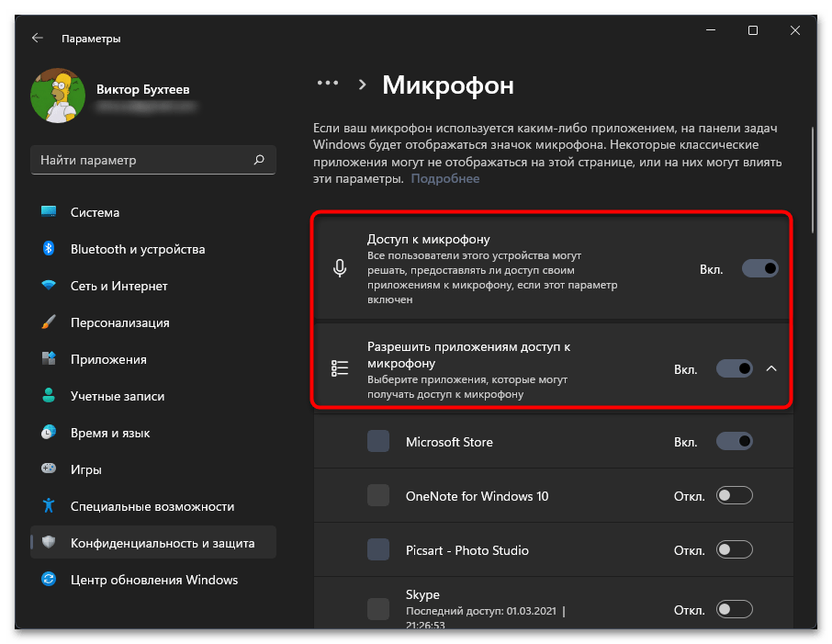The image size is (832, 644).
Task: Open Учетные записи category
Action: pos(153,396)
